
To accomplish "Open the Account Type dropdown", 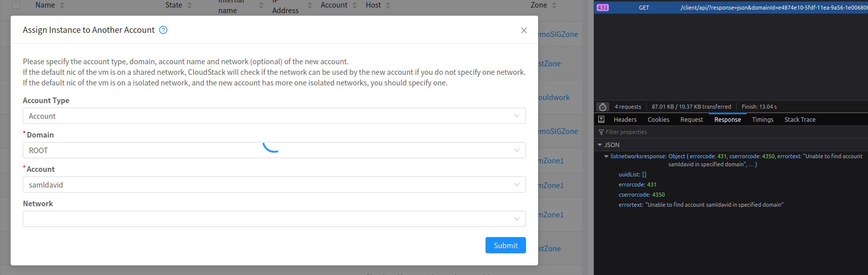I will [274, 116].
